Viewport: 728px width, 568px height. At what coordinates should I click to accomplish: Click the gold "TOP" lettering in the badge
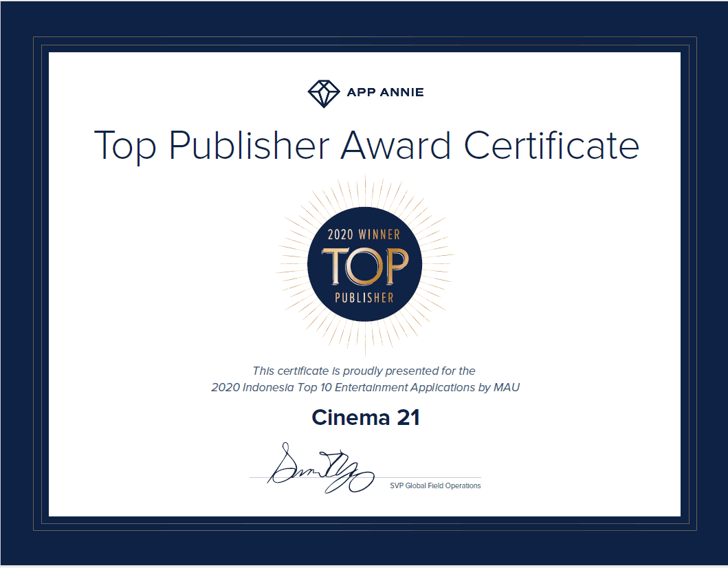[x=364, y=267]
